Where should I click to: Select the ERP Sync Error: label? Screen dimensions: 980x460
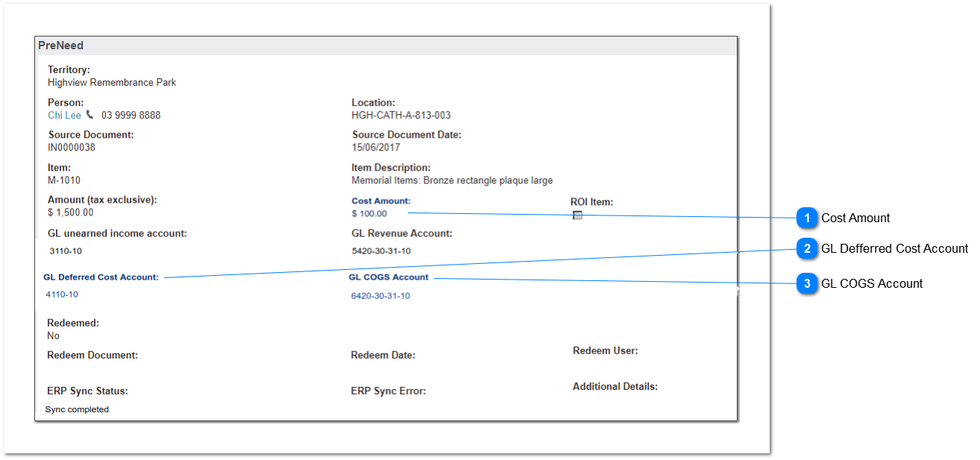tap(389, 391)
